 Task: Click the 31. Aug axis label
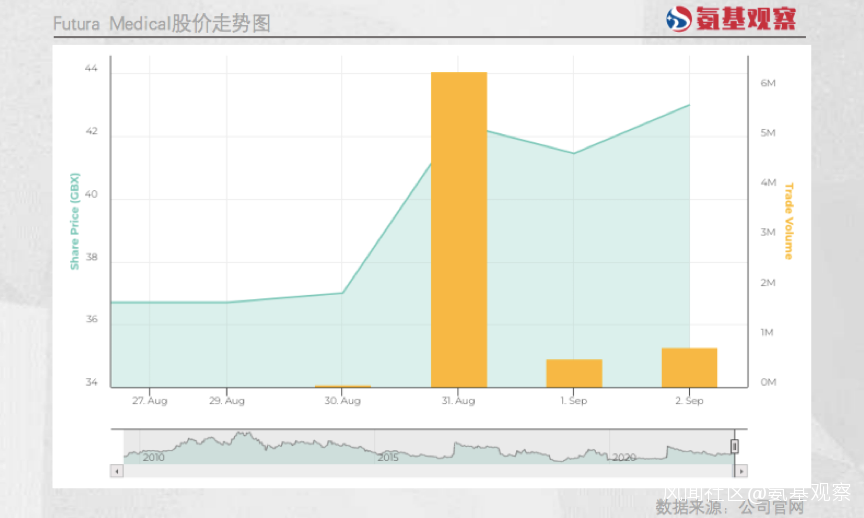[x=458, y=401]
